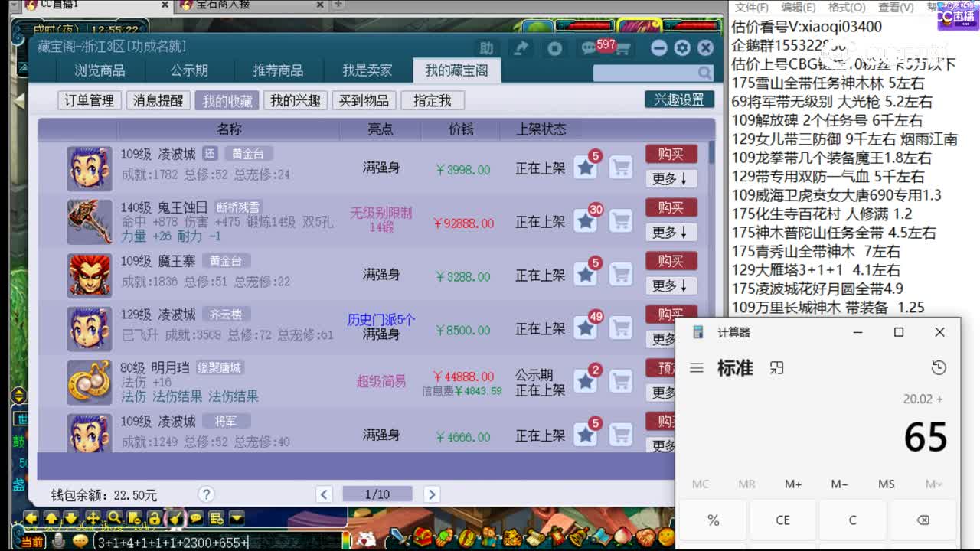Open the 浏览商品 tab
Screen dimensions: 980x551
click(100, 70)
